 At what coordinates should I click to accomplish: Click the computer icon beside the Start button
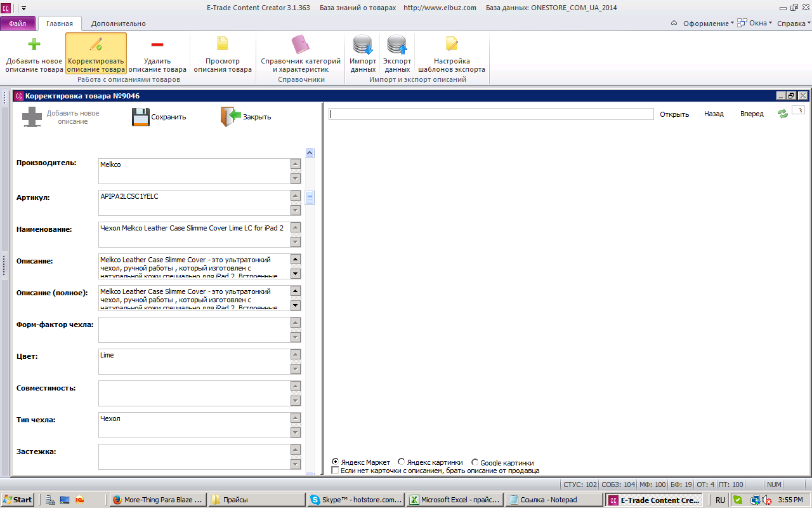pos(50,500)
